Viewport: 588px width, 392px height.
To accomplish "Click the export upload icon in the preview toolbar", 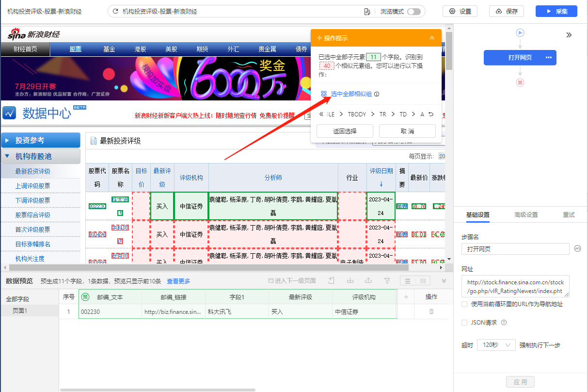I will click(x=368, y=280).
